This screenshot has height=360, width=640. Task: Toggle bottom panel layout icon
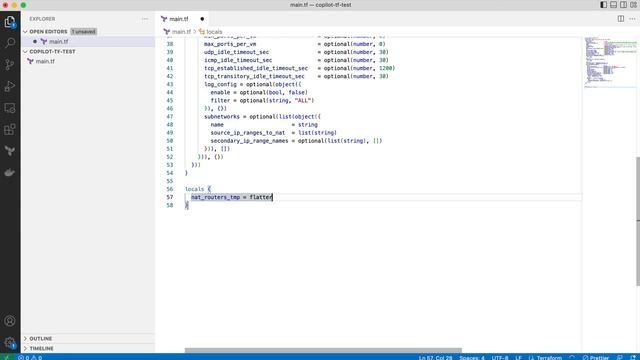pyautogui.click(x=613, y=5)
